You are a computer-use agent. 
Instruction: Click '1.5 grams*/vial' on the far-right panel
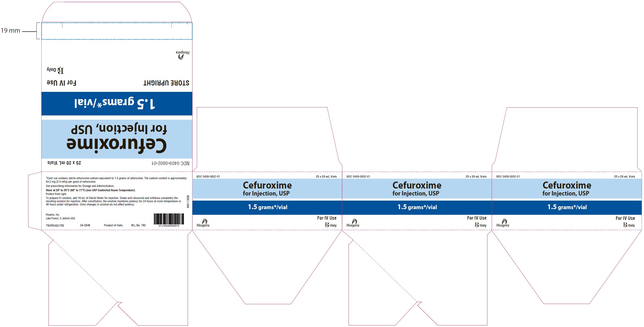coord(567,207)
